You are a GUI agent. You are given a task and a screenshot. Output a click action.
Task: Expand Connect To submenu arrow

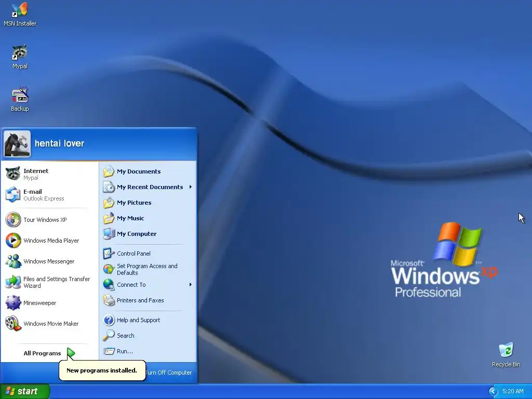click(191, 285)
